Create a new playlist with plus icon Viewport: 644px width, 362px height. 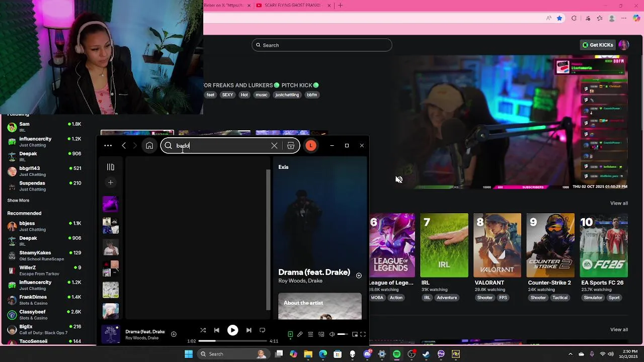[111, 183]
